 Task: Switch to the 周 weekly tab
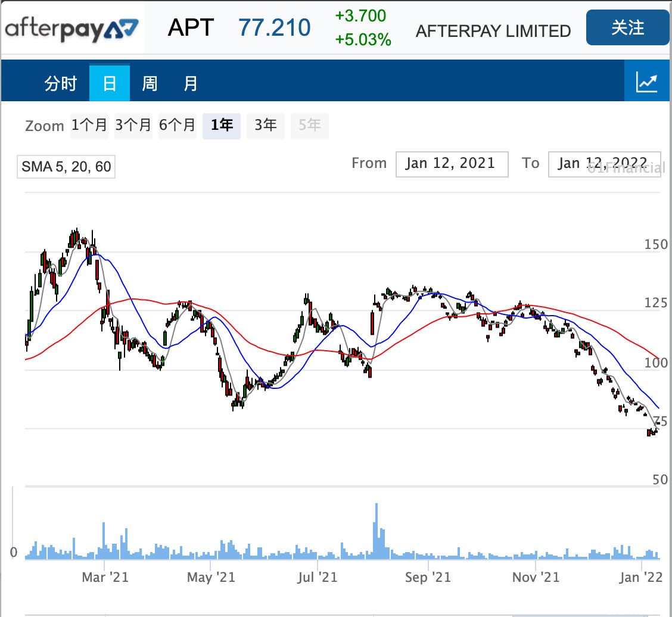pos(150,83)
